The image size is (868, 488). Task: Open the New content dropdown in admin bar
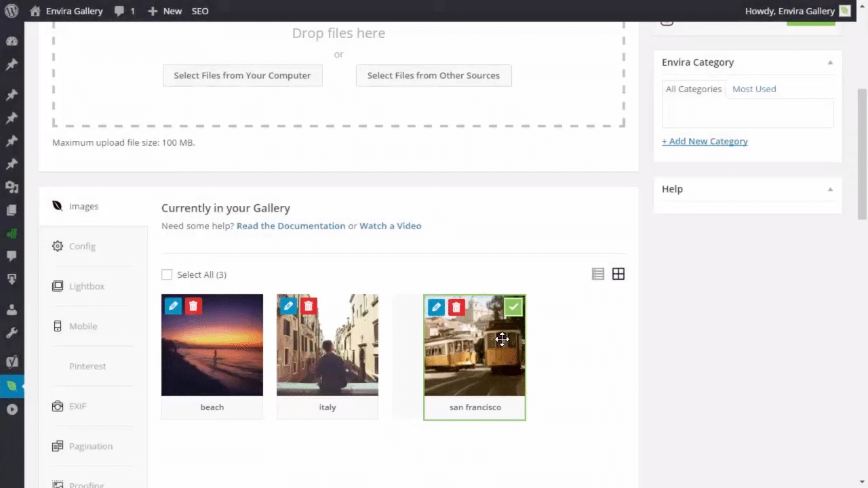click(x=165, y=11)
